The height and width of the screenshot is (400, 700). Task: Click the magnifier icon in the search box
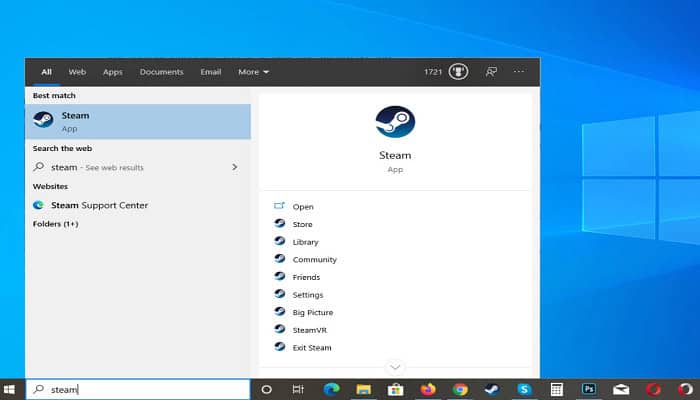pyautogui.click(x=39, y=389)
